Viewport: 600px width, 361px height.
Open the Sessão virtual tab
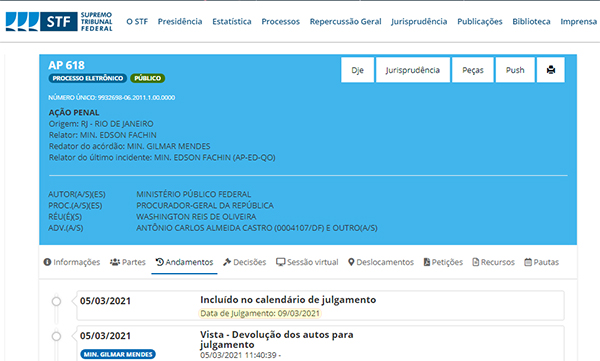pyautogui.click(x=307, y=262)
